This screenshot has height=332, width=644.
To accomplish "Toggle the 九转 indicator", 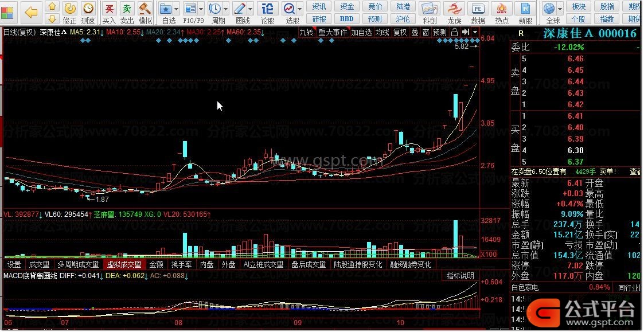I will (x=306, y=32).
